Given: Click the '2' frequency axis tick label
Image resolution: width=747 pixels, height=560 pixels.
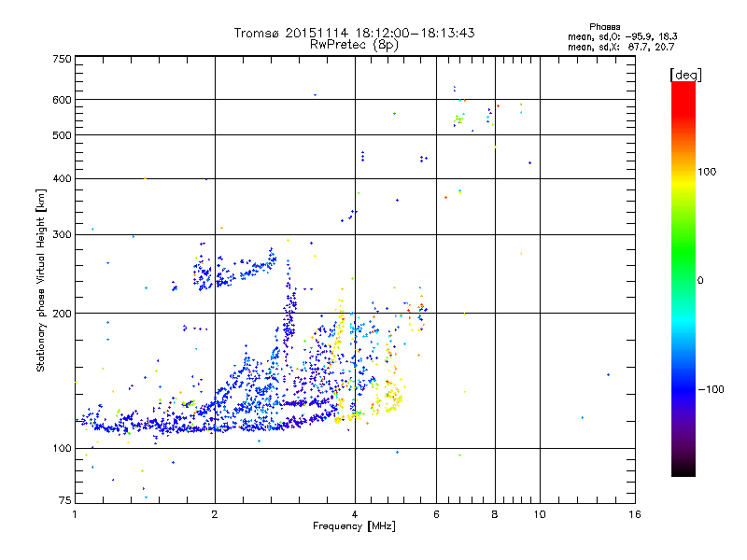Looking at the screenshot, I should pyautogui.click(x=215, y=514).
